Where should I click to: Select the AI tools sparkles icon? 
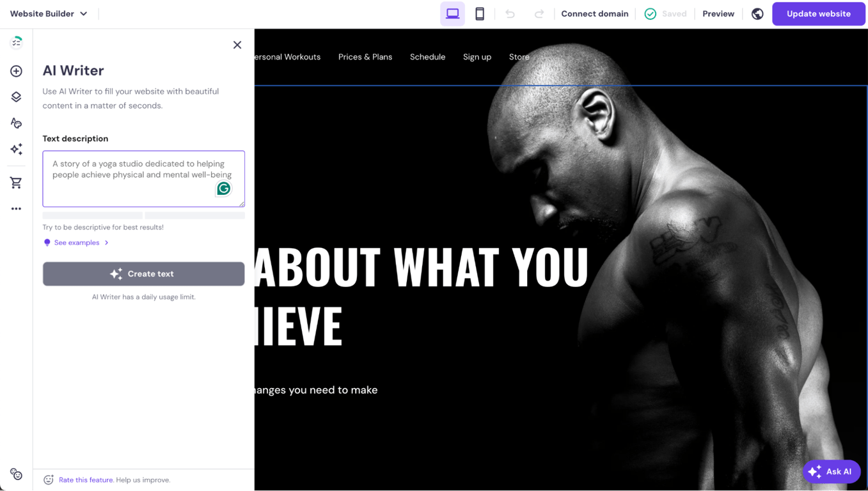click(16, 149)
